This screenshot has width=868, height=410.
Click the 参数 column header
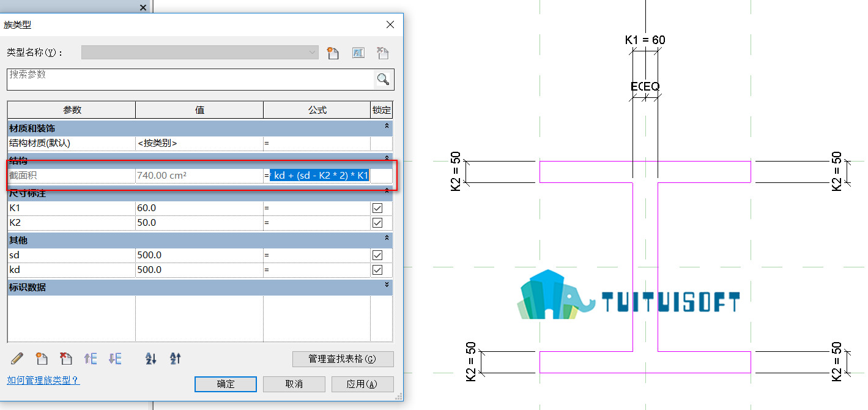pos(72,110)
